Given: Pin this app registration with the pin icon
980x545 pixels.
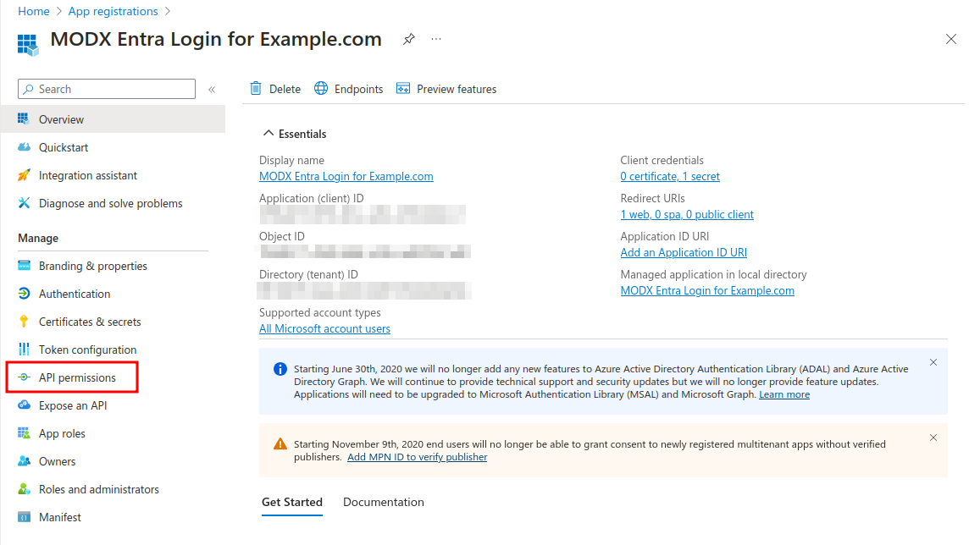Looking at the screenshot, I should click(409, 39).
